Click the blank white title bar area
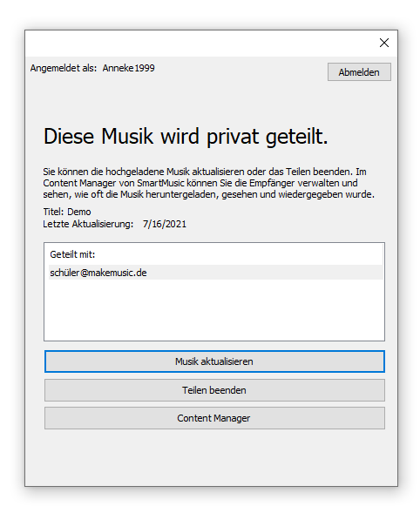Screen dimensions: 420x513 click(x=200, y=44)
